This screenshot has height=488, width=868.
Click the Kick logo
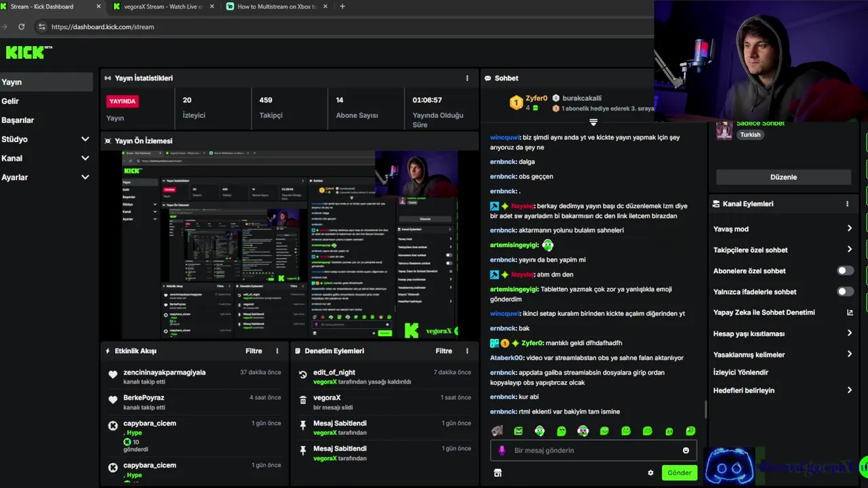click(x=28, y=52)
